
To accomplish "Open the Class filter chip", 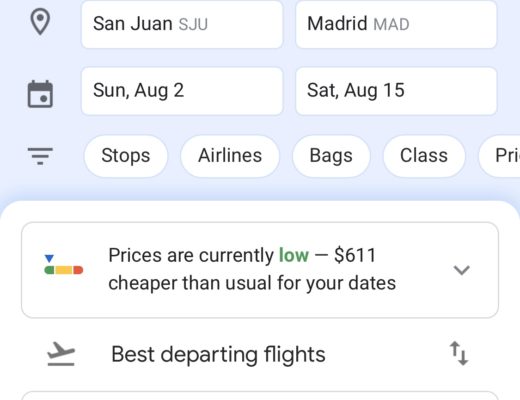I will [x=424, y=156].
